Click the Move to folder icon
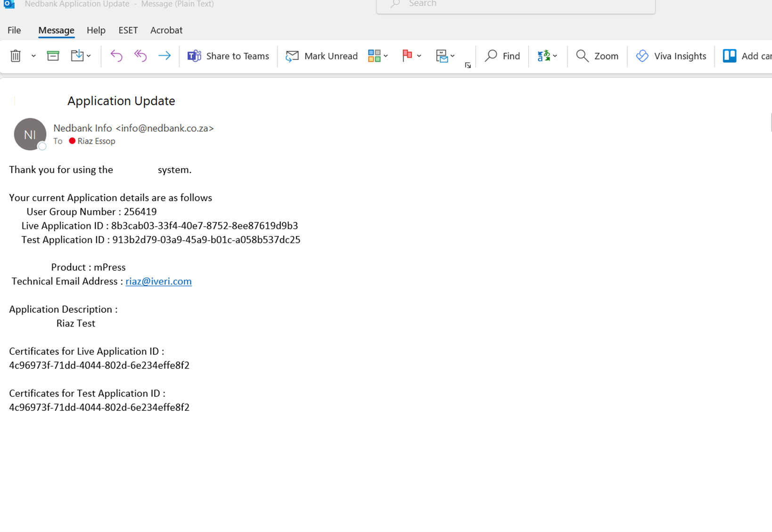 [77, 56]
